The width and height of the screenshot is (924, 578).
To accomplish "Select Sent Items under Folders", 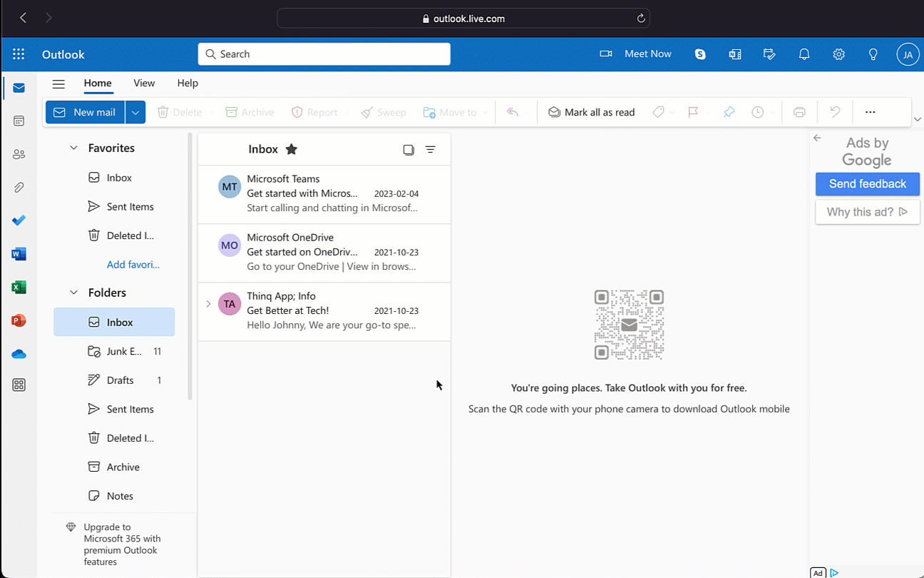I will point(114,409).
